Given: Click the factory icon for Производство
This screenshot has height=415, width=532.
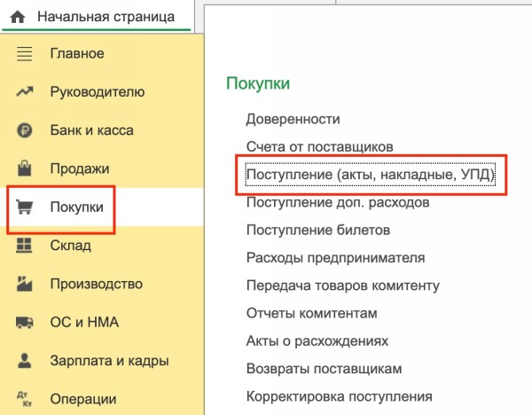Looking at the screenshot, I should pos(25,284).
